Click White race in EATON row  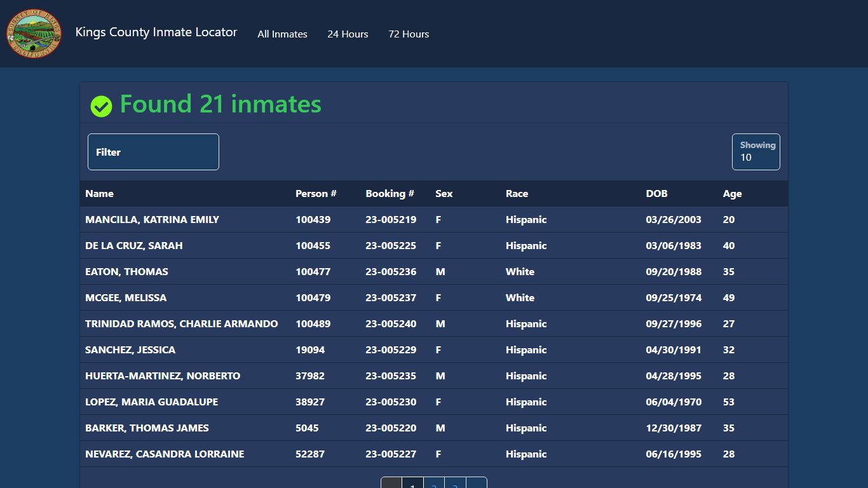coord(520,272)
